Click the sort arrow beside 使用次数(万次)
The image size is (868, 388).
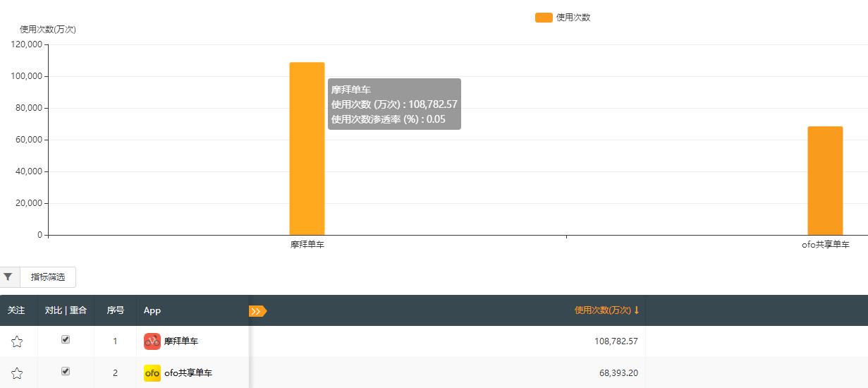[637, 310]
